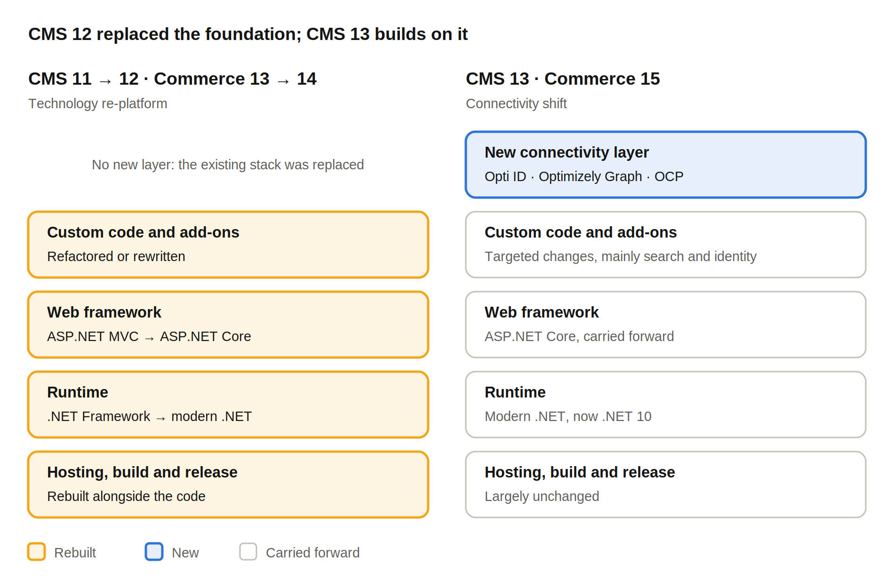The height and width of the screenshot is (588, 894).
Task: Select the 'Technology re-platform' subtitle
Action: 98,103
